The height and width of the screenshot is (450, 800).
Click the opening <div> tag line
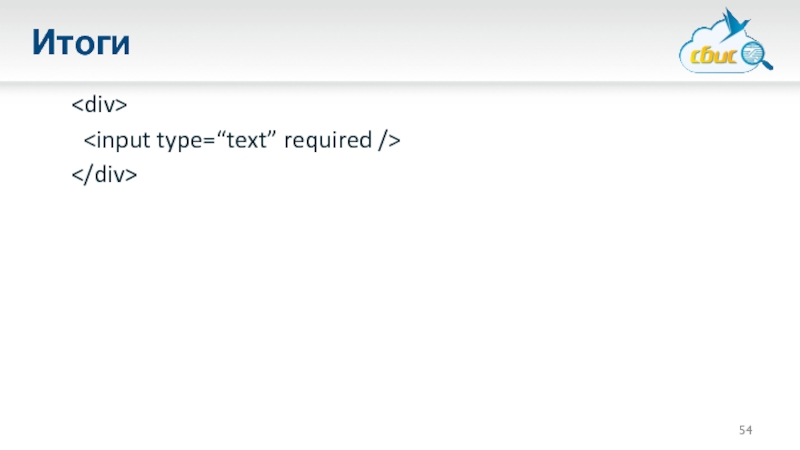click(x=97, y=105)
